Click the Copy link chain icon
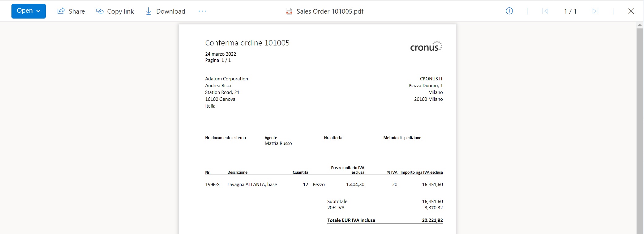The height and width of the screenshot is (234, 644). [100, 11]
